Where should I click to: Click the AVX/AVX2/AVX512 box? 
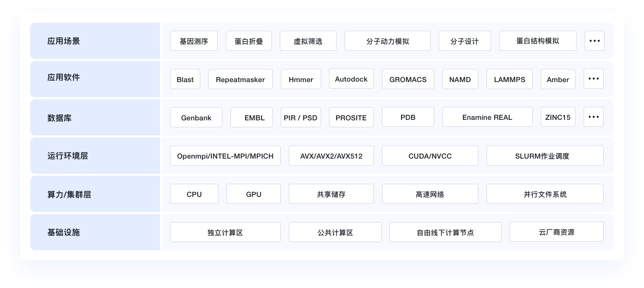(x=331, y=156)
